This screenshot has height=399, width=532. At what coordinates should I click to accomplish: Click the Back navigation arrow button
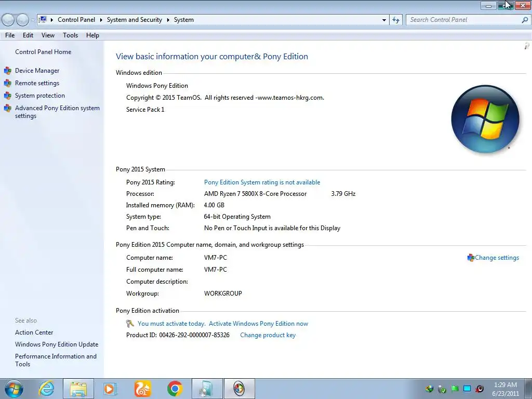8,20
